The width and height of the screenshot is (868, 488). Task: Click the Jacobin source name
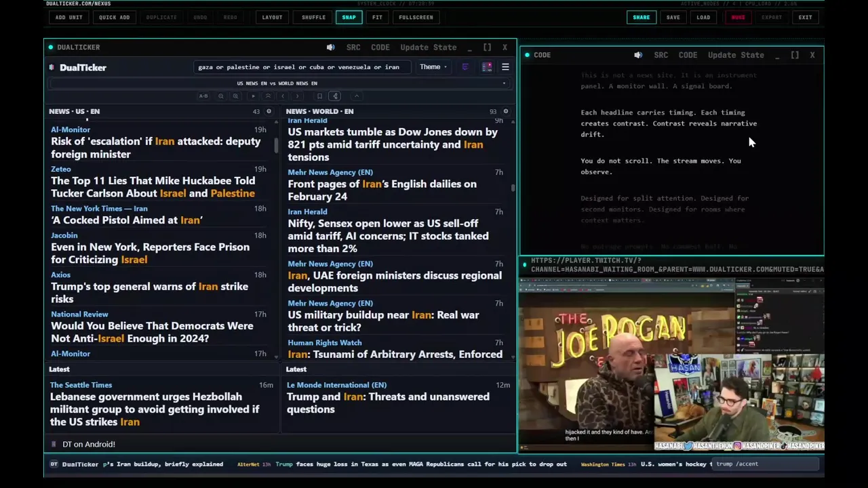[64, 235]
